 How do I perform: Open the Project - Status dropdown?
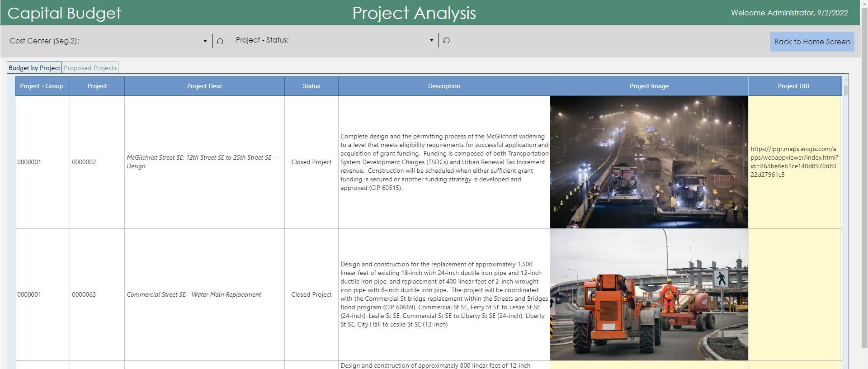point(431,40)
